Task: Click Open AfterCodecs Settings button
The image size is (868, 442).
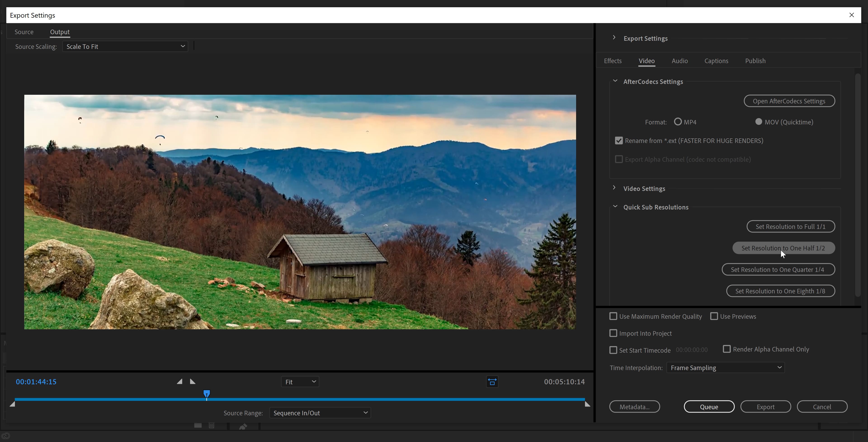Action: [x=789, y=101]
